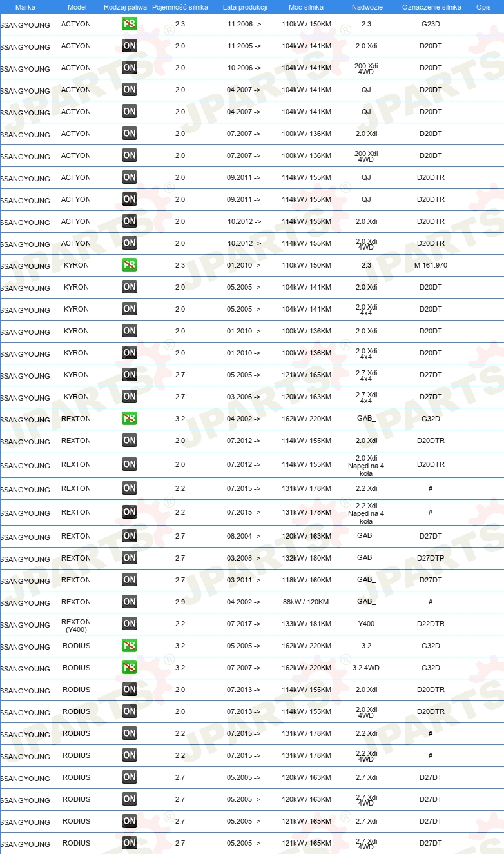This screenshot has width=504, height=854.
Task: Click production date 03.2011 ->
Action: (x=244, y=580)
